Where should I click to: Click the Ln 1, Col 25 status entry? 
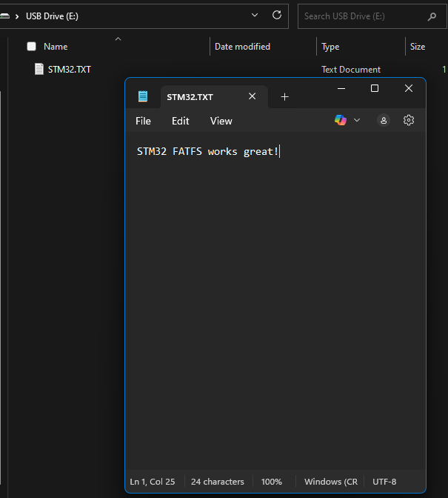153,482
